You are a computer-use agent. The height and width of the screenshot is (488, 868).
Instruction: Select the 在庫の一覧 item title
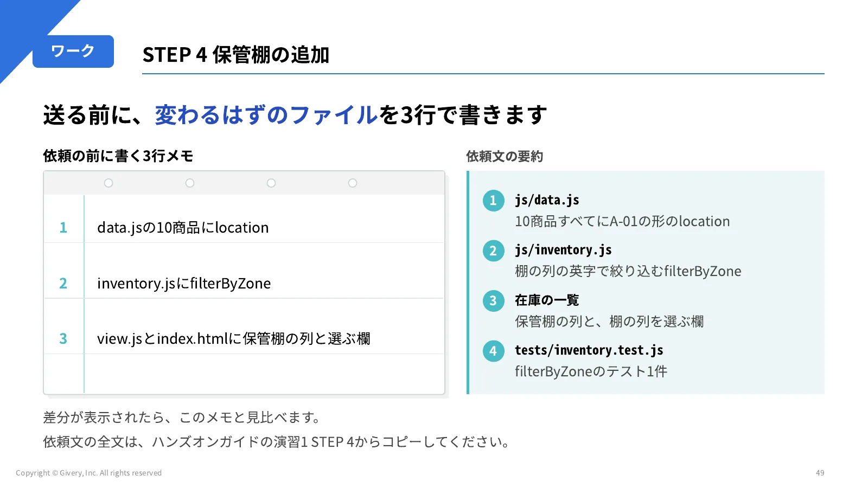point(547,300)
